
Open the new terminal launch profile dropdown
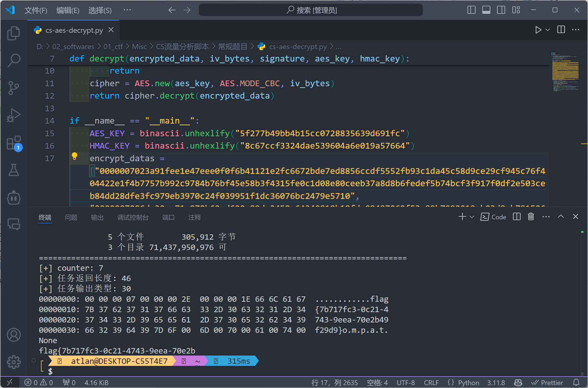point(472,217)
